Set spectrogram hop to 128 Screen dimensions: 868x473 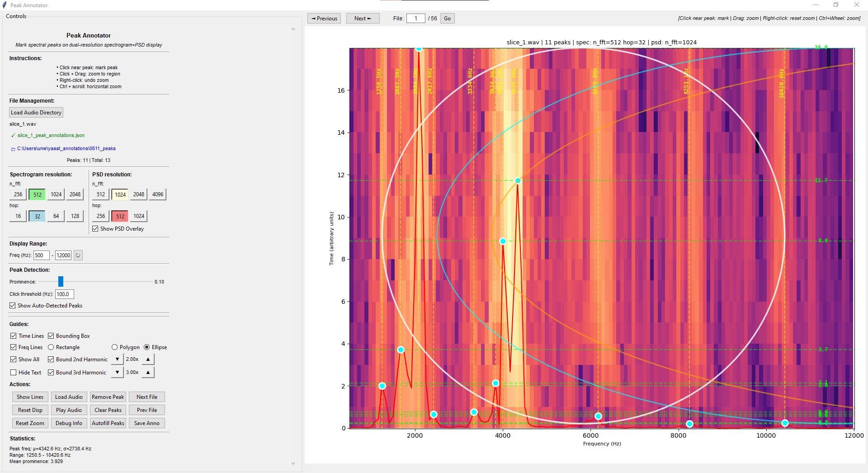click(x=75, y=216)
